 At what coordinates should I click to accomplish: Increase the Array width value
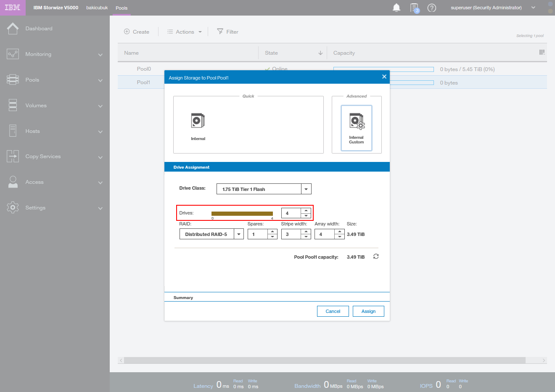(340, 231)
